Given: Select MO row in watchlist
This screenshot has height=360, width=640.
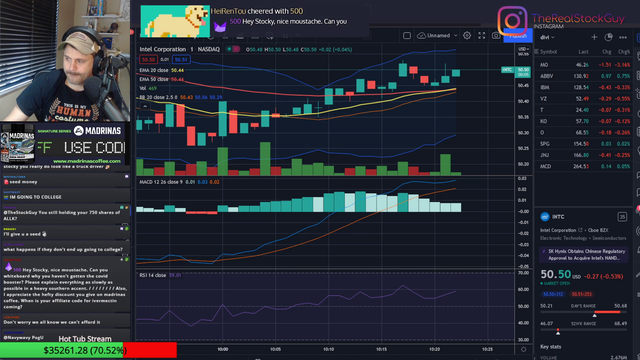Looking at the screenshot, I should 585,65.
